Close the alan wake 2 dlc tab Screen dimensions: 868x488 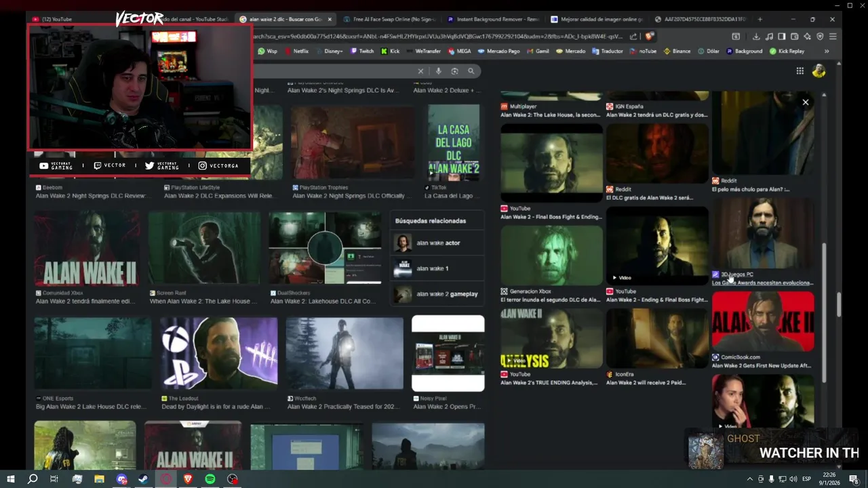(x=330, y=19)
